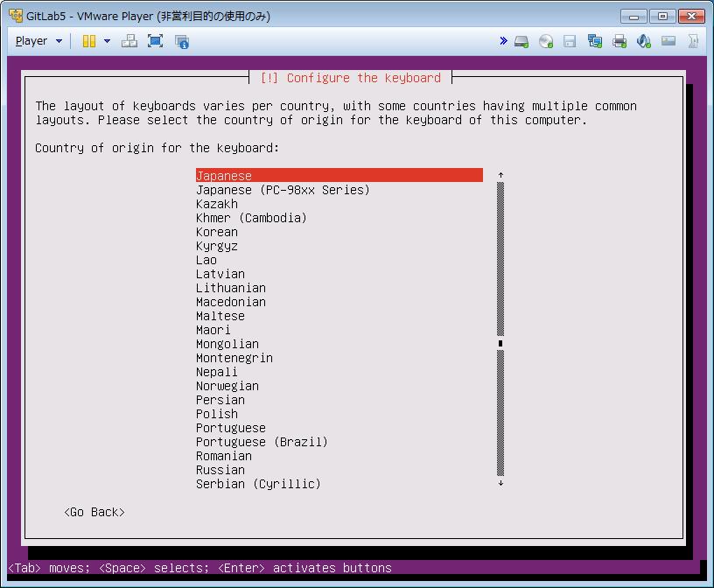
Task: Select the plain Portuguese entry
Action: [x=231, y=428]
